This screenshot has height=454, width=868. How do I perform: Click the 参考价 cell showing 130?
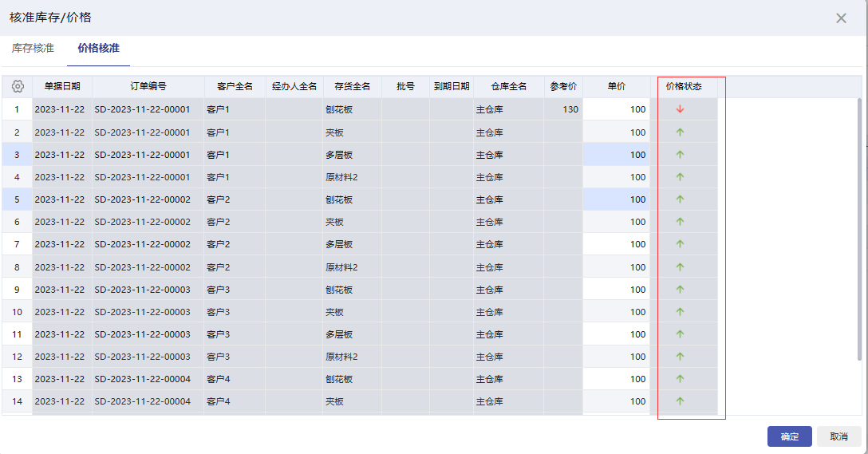(x=563, y=109)
